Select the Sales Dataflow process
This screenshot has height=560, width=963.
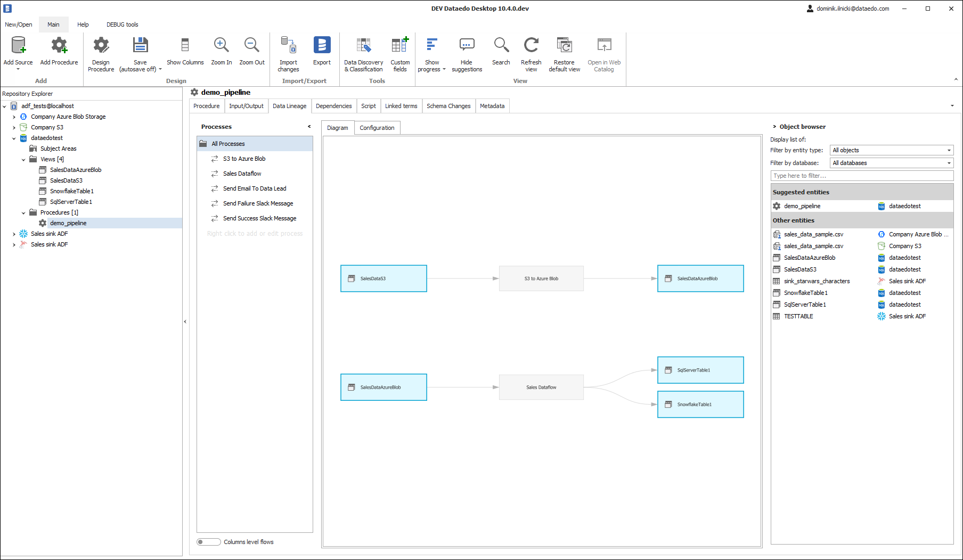(x=242, y=174)
